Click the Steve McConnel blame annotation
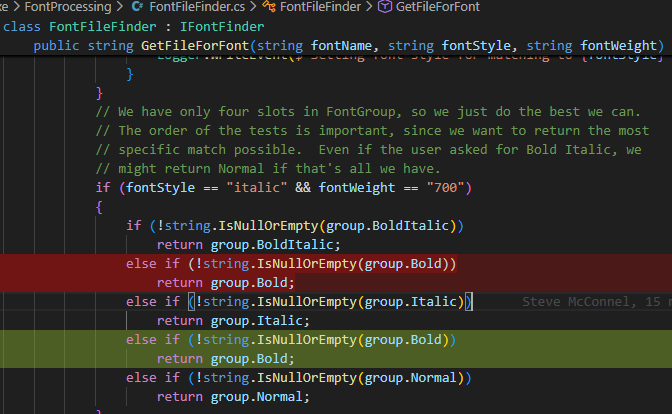The width and height of the screenshot is (672, 414). coord(590,302)
